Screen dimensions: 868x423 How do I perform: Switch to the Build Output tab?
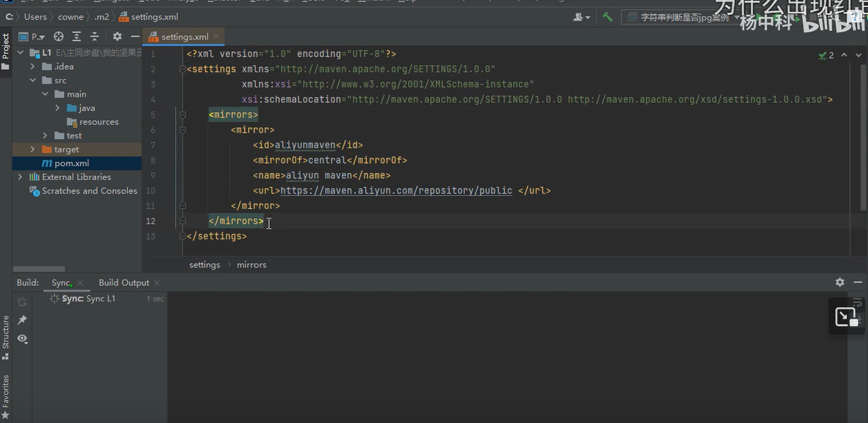click(x=124, y=282)
